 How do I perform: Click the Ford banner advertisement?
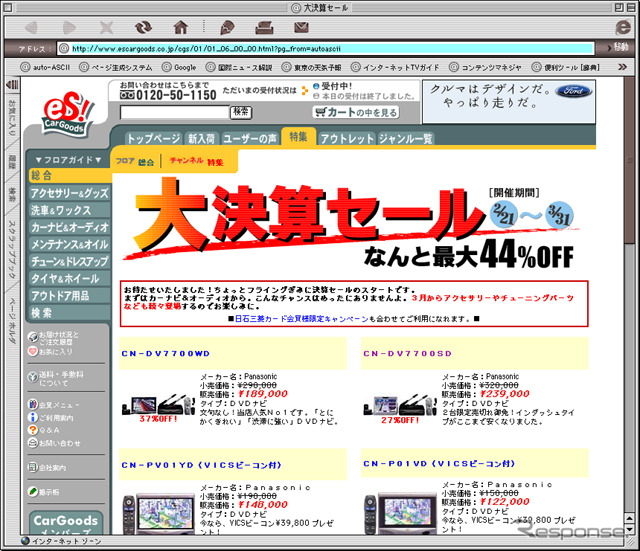[509, 102]
